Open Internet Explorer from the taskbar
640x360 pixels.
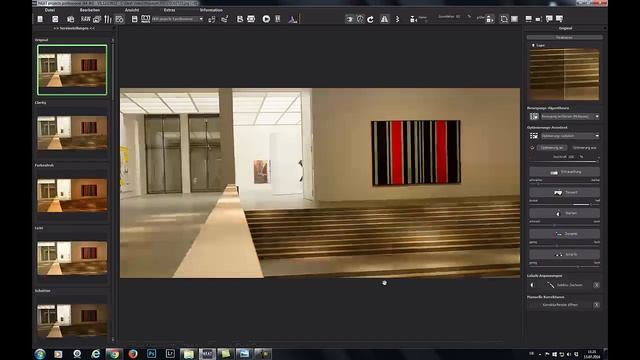tap(96, 354)
